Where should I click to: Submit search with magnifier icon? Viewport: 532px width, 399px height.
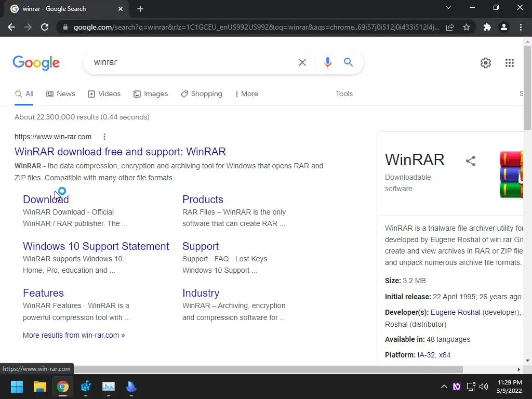pyautogui.click(x=348, y=62)
